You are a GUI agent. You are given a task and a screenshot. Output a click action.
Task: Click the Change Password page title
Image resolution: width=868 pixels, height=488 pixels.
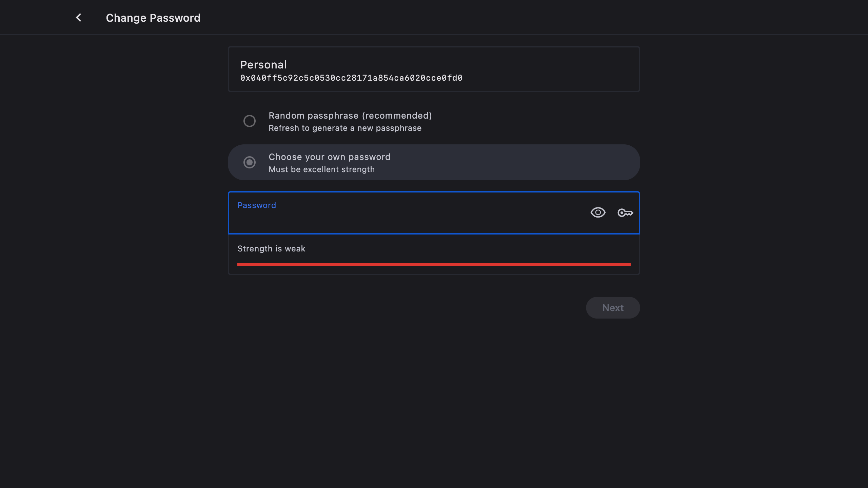[153, 18]
